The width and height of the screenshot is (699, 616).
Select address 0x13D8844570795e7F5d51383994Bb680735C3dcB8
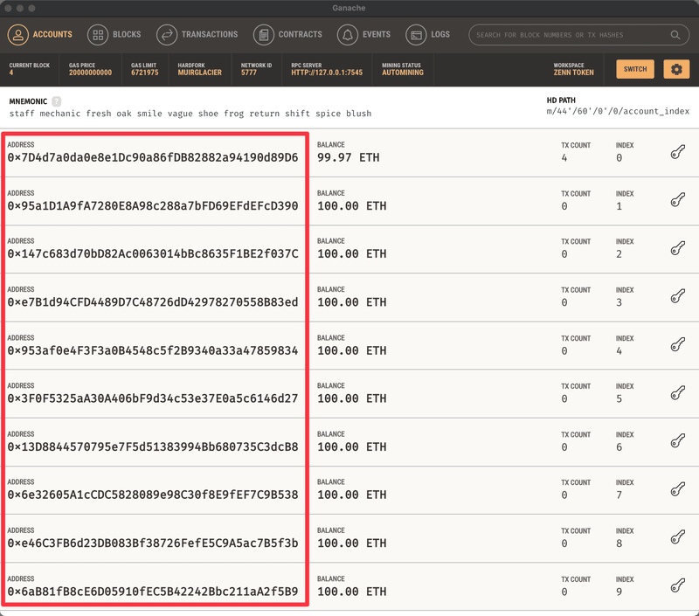pos(152,447)
